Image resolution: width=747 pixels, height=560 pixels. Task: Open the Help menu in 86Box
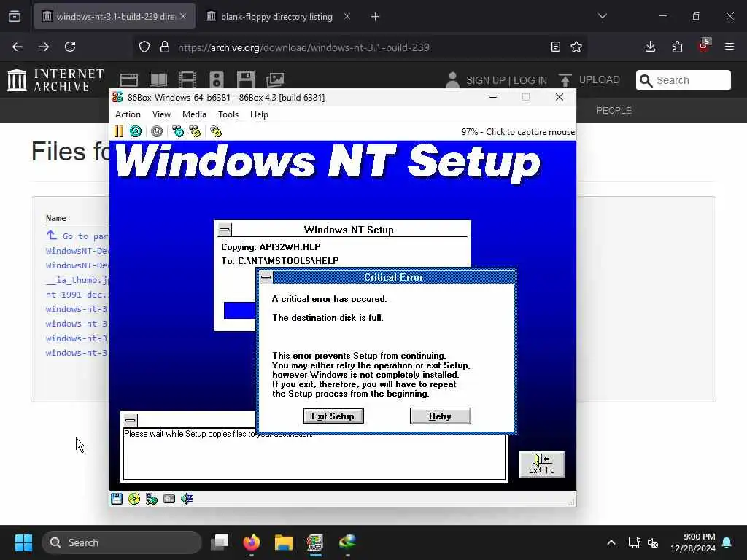pyautogui.click(x=259, y=114)
